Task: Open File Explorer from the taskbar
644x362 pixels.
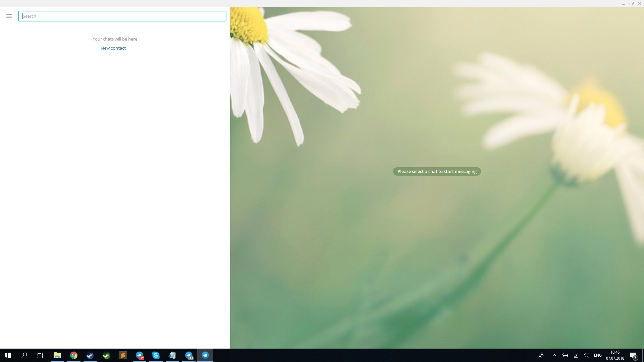Action: point(57,355)
